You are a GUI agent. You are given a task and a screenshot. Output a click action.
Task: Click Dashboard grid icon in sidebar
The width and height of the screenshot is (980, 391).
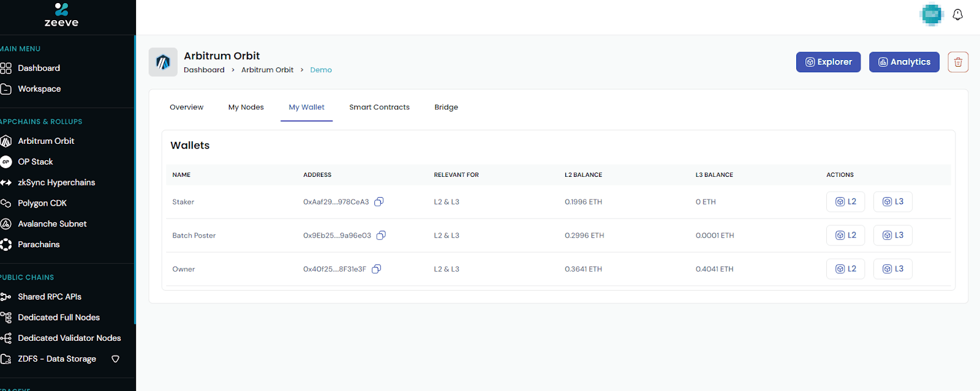(6, 68)
